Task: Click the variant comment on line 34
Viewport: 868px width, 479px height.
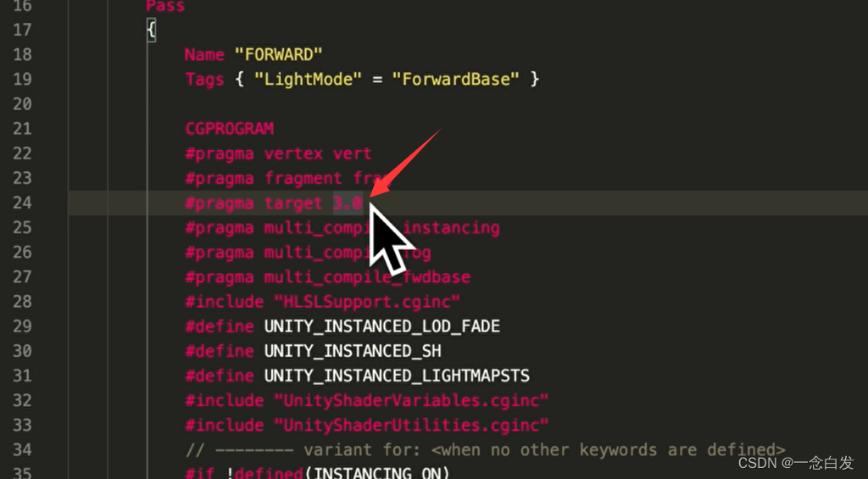Action: [486, 449]
